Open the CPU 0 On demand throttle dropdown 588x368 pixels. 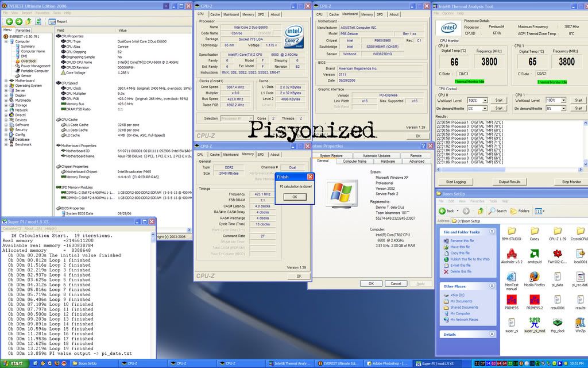[x=485, y=109]
